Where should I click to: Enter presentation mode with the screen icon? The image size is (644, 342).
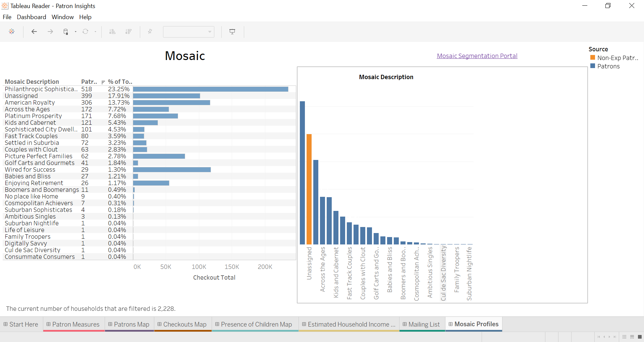[232, 32]
